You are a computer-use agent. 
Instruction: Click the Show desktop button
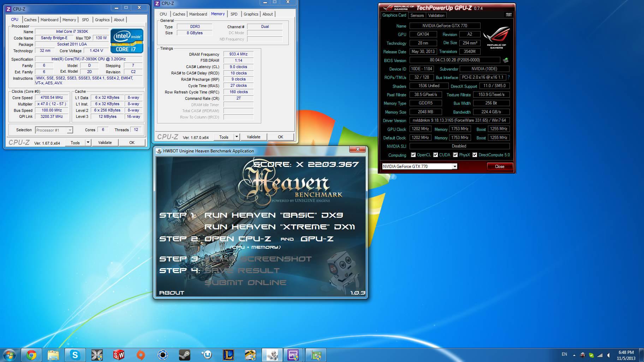[x=641, y=355]
